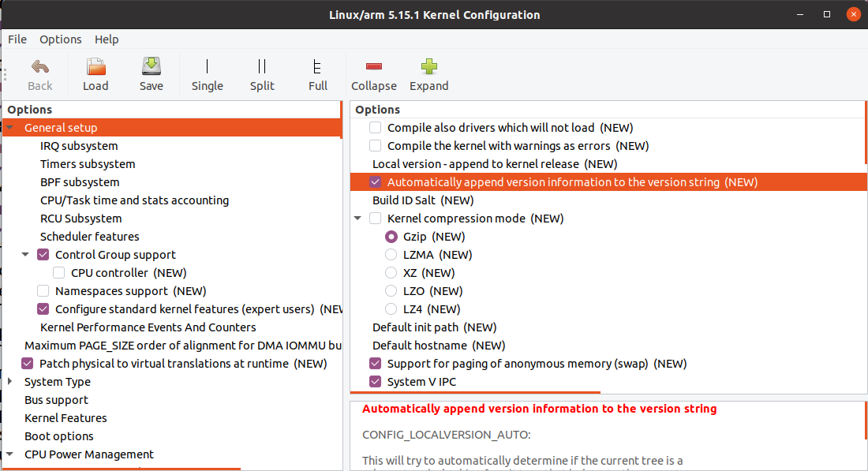Collapse the General setup tree node
Image resolution: width=868 pixels, height=471 pixels.
(x=10, y=128)
